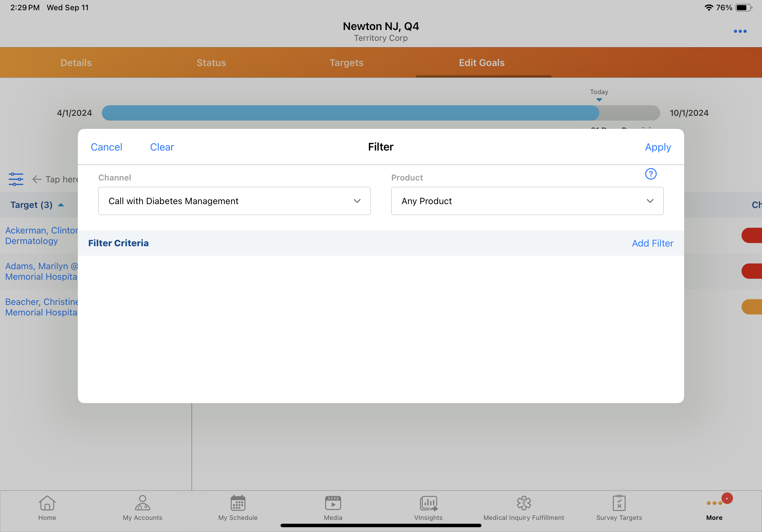Viewport: 762px width, 532px height.
Task: Expand the Any Product dropdown
Action: [x=527, y=201]
